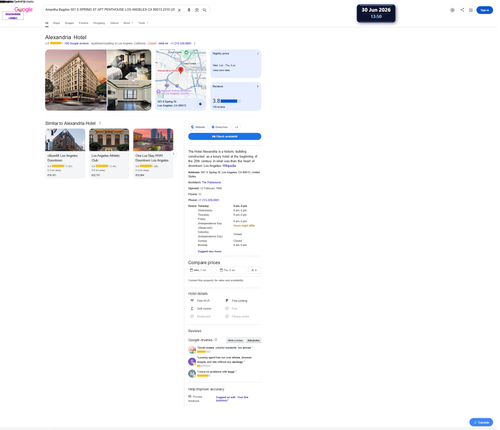Switch to the Shopping tab
The width and height of the screenshot is (500, 430).
[99, 23]
